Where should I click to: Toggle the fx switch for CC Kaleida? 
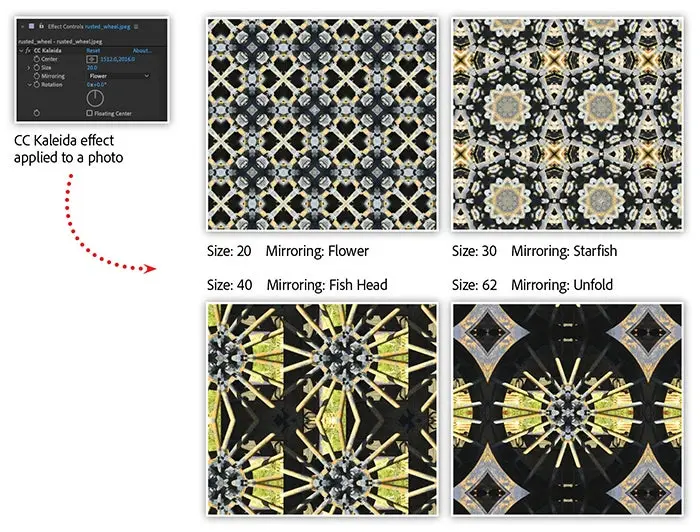tap(28, 50)
